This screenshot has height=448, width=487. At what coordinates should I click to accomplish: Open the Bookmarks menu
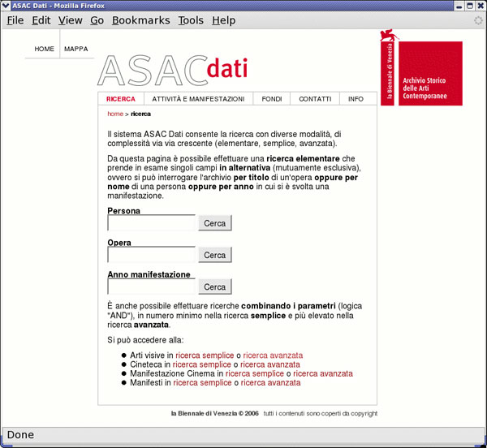[141, 20]
